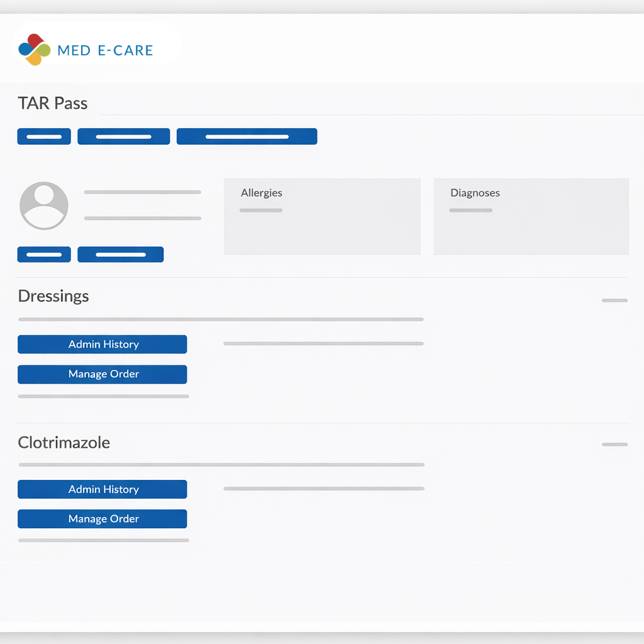The width and height of the screenshot is (644, 644).
Task: Click Manage Order under Dressings
Action: click(103, 374)
